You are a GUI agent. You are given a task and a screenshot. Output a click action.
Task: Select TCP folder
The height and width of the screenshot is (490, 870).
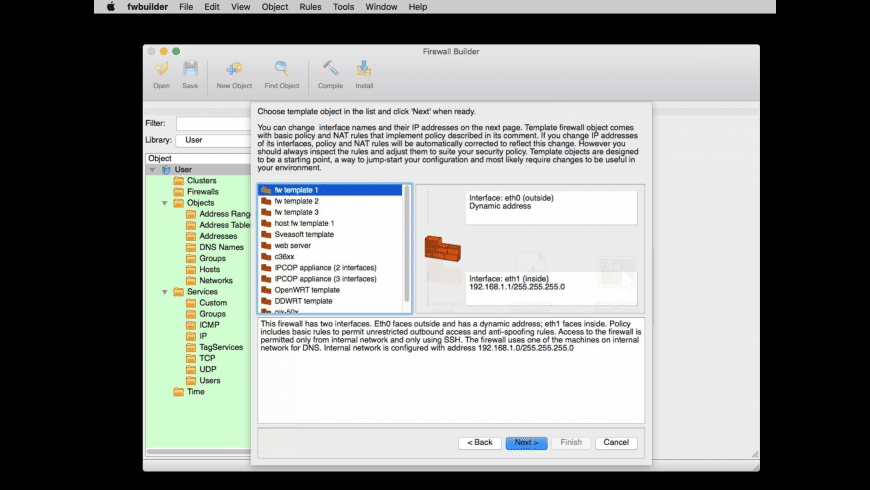pyautogui.click(x=200, y=358)
